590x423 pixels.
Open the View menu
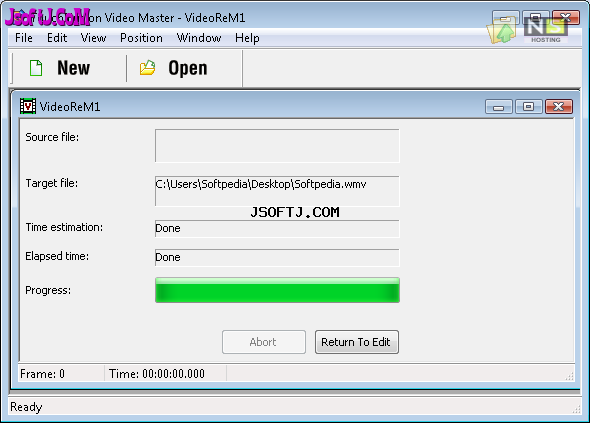point(93,38)
